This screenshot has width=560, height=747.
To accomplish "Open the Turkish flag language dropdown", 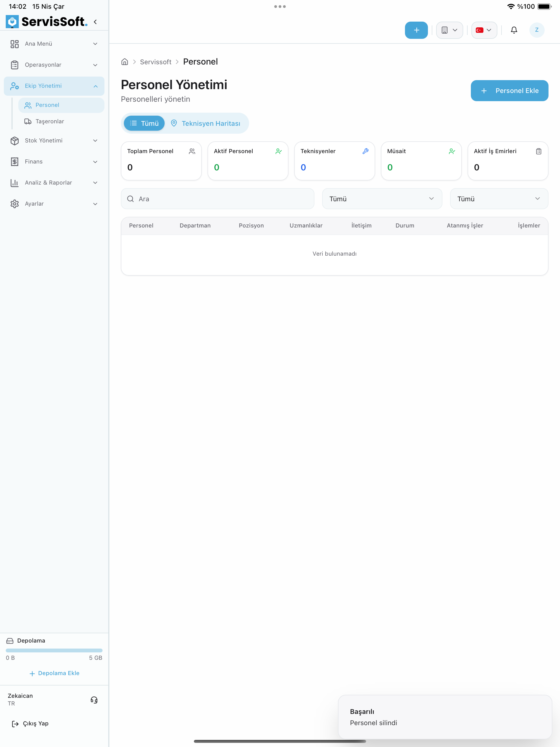I will 484,30.
